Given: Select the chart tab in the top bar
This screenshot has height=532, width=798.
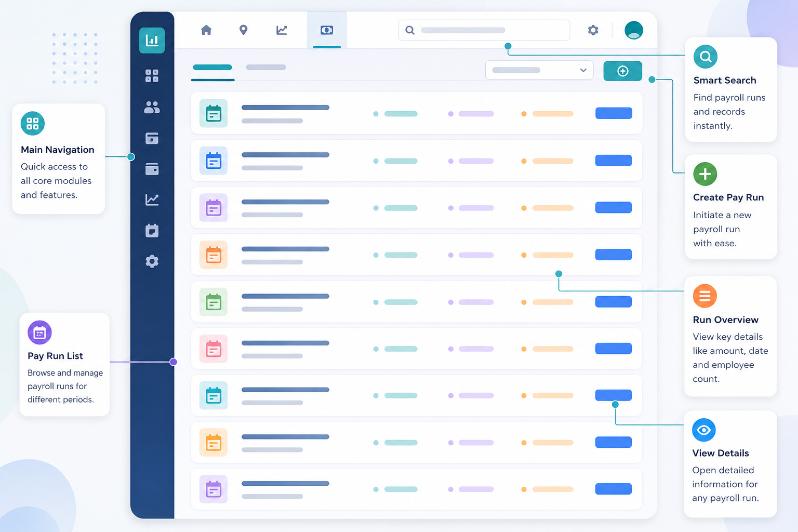Looking at the screenshot, I should pos(282,30).
